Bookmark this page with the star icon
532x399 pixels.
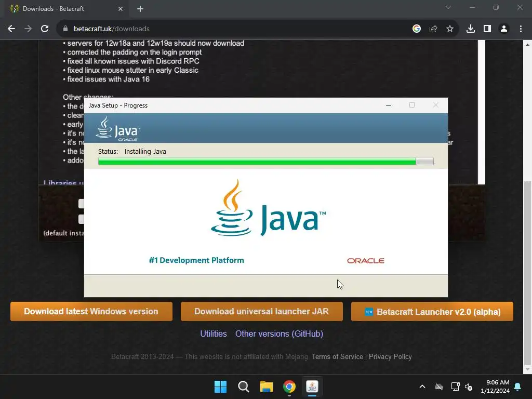(450, 29)
